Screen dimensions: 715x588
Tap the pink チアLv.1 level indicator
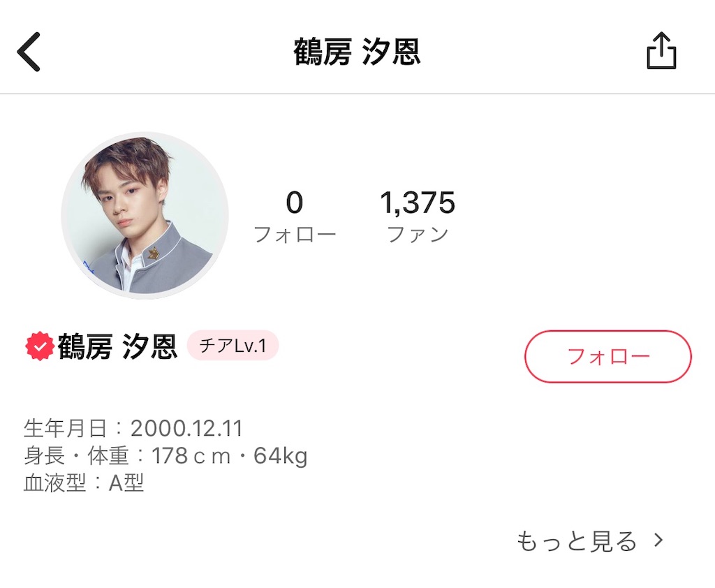[233, 344]
